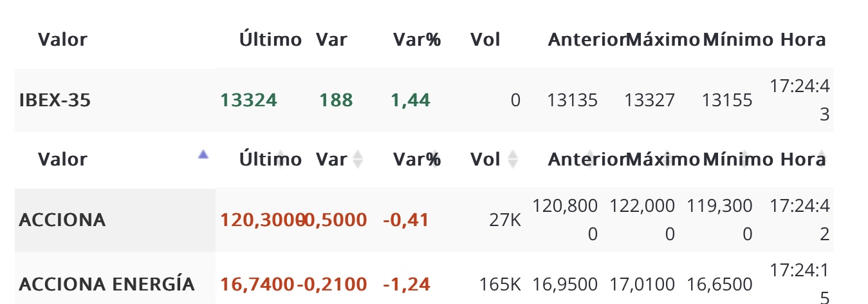868x304 pixels.
Task: Click the top Valor header of IBEX table
Action: click(62, 40)
